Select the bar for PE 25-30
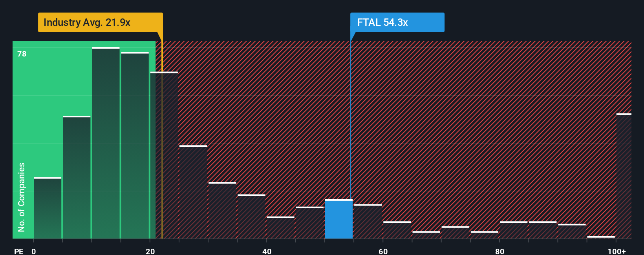 (193, 192)
